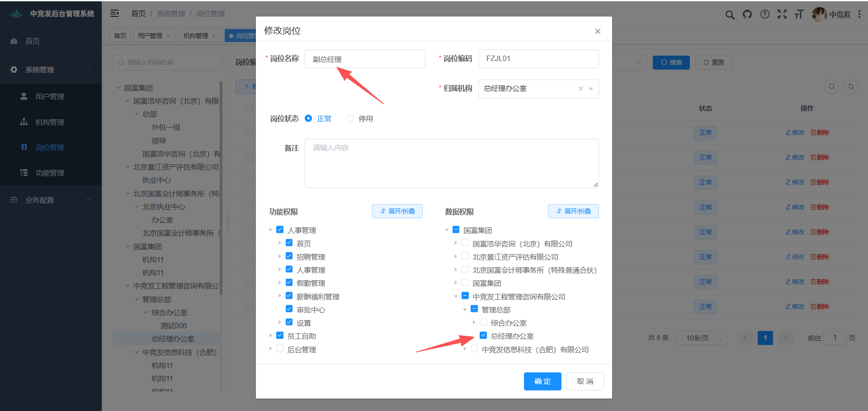Click the 业务配置 icon in sidebar
Screen dimensions: 868x411
coord(14,200)
